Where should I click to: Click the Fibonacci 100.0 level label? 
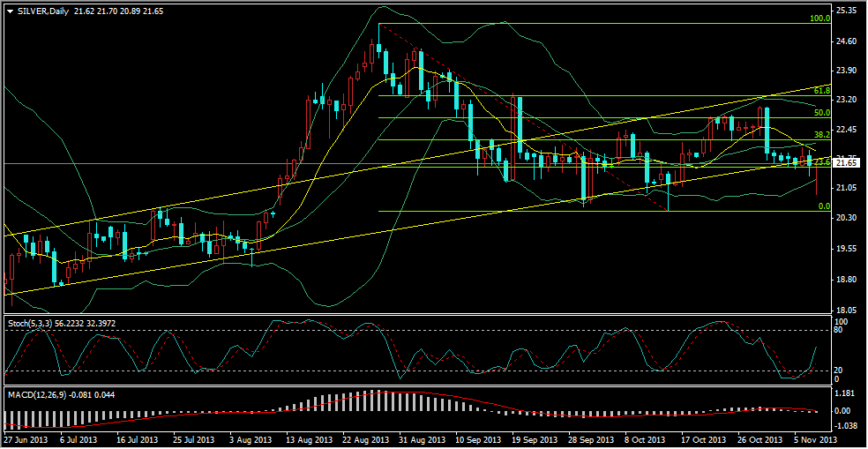pos(819,19)
